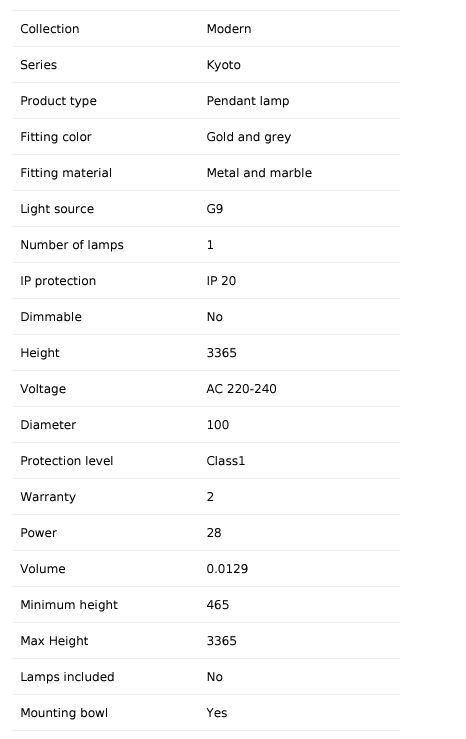Select Metal and marble material text
Viewport: 466px width, 739px height.
tap(259, 173)
